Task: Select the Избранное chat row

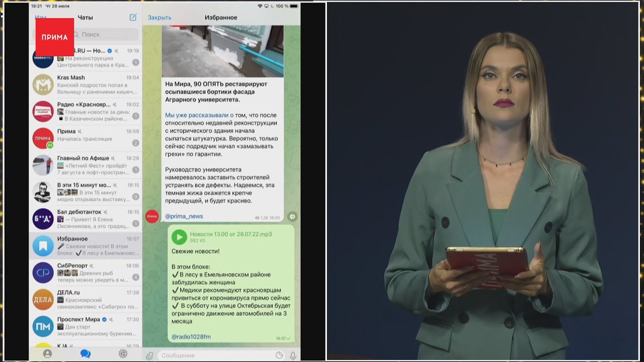Action: pyautogui.click(x=86, y=246)
